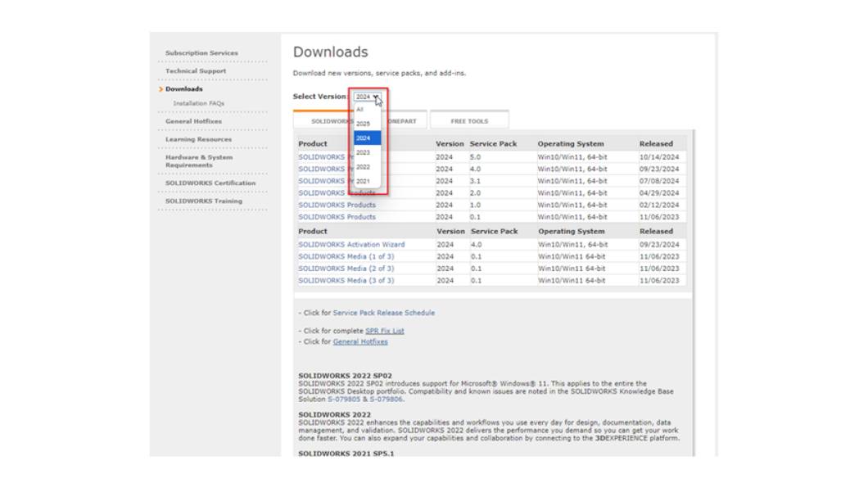Screen dimensions: 868x488
Task: Open Technical Support in the sidebar
Action: click(x=196, y=71)
